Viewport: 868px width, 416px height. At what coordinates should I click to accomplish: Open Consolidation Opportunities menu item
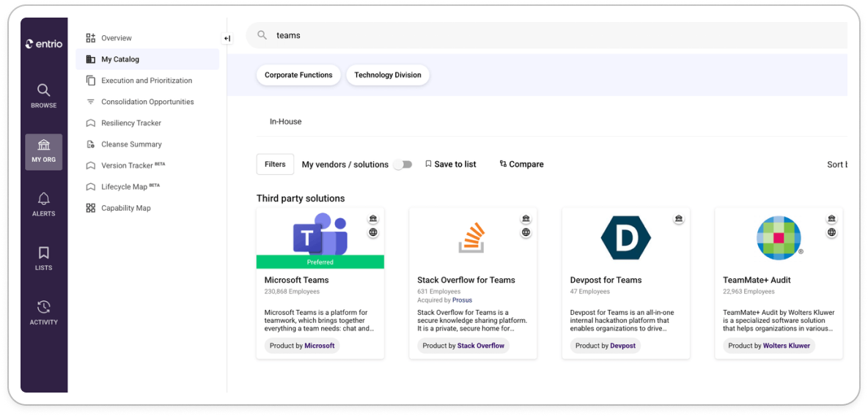147,102
